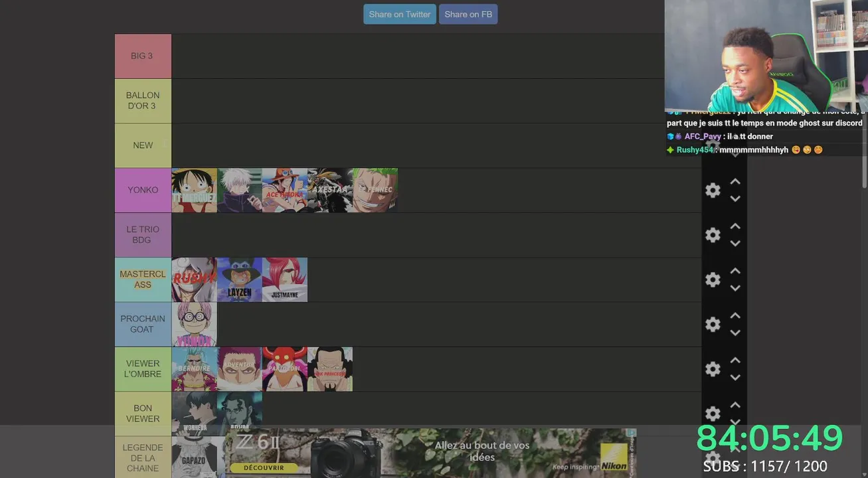Pick the YONOX thumbnail in PROCHAIN GOAT
868x478 pixels.
pyautogui.click(x=195, y=324)
